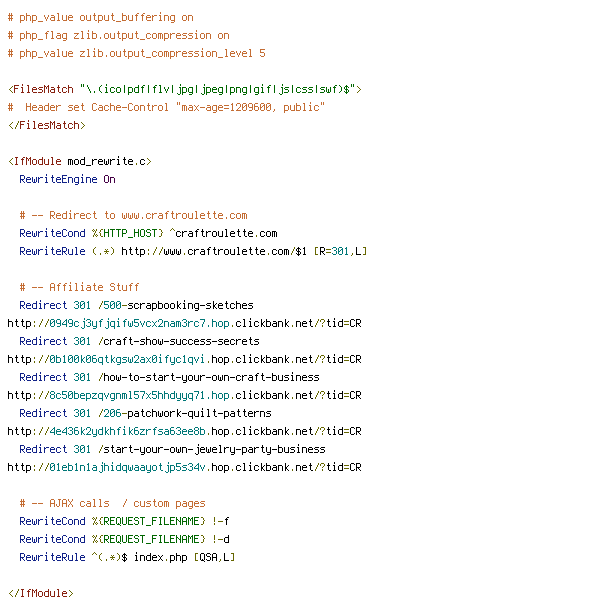Click the '# -- Affiliate Stuff' comment
Image resolution: width=600 pixels, height=610 pixels.
pos(79,287)
